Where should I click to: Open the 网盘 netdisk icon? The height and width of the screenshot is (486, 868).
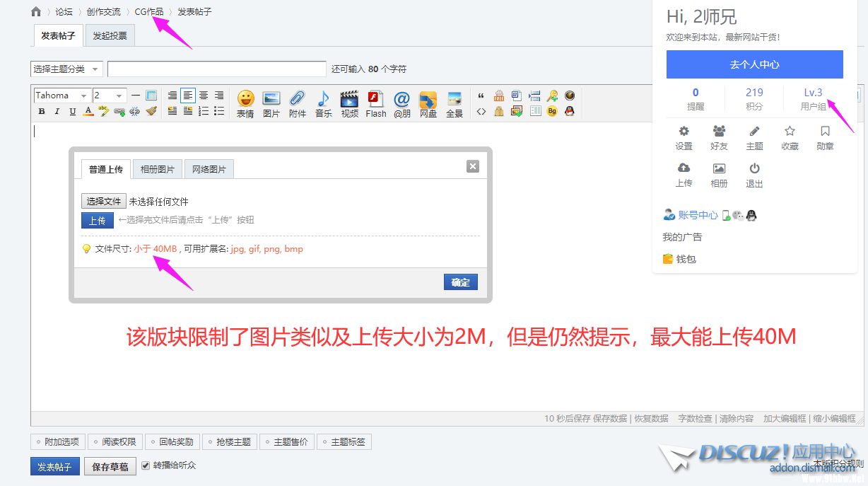point(428,103)
